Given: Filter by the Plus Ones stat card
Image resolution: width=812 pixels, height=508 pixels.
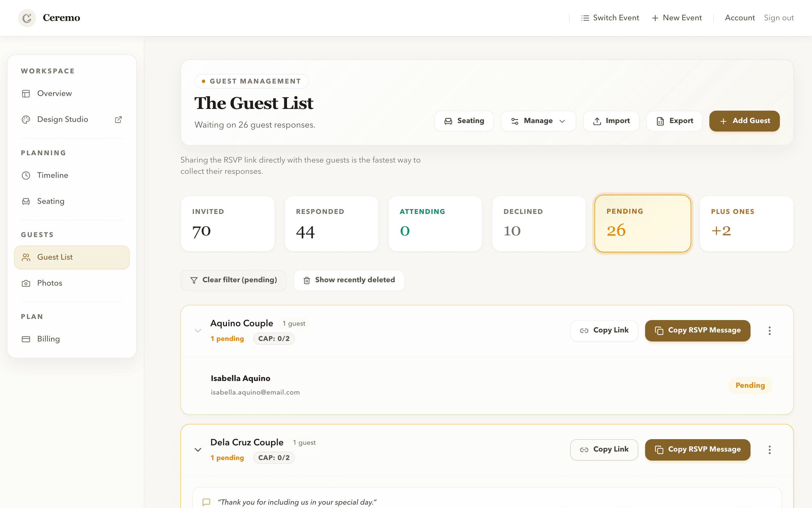Looking at the screenshot, I should pyautogui.click(x=746, y=224).
